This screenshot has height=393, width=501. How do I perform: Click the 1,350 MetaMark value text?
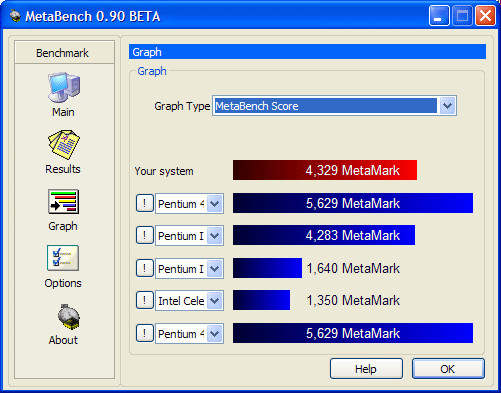click(x=353, y=300)
